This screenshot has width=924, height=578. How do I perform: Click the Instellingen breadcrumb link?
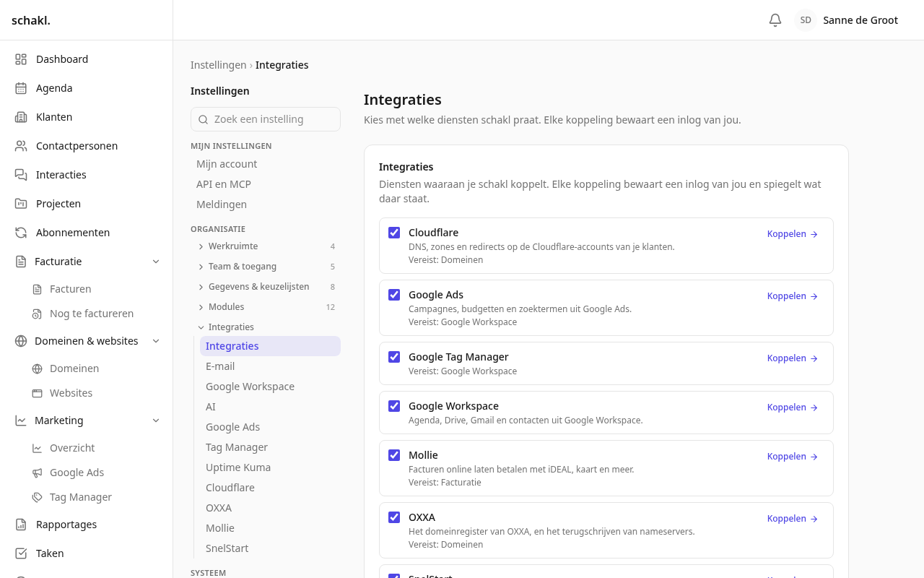click(219, 65)
